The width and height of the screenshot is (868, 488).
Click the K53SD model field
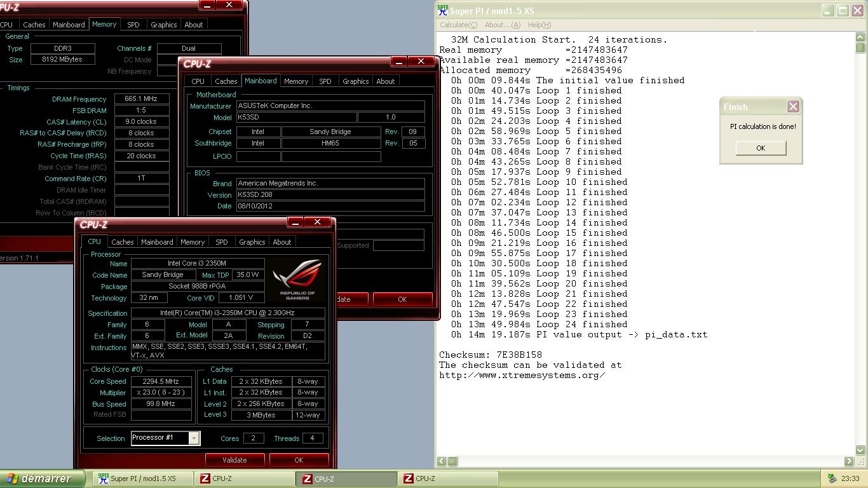[x=296, y=118]
